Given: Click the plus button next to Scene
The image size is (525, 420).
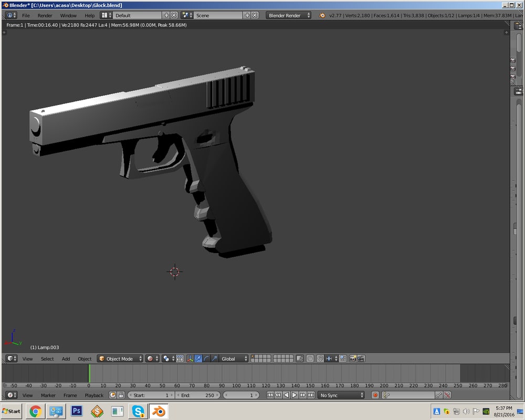Looking at the screenshot, I should coord(247,15).
